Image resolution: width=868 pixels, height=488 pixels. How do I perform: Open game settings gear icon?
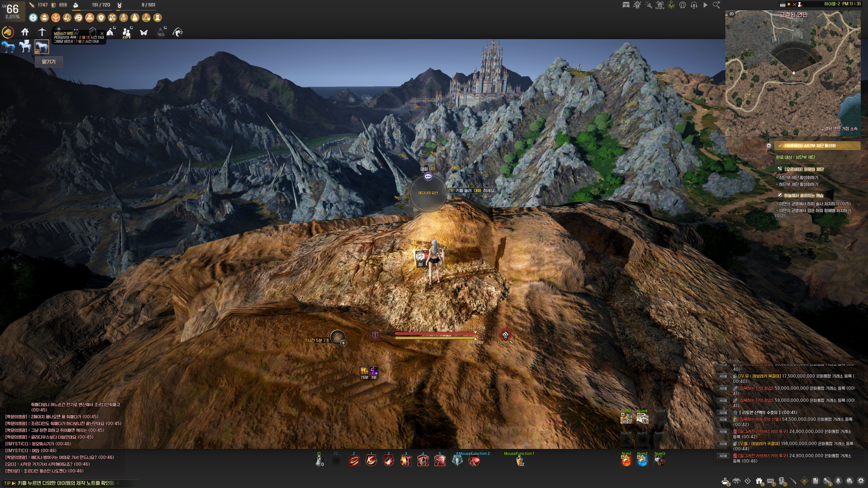861,481
